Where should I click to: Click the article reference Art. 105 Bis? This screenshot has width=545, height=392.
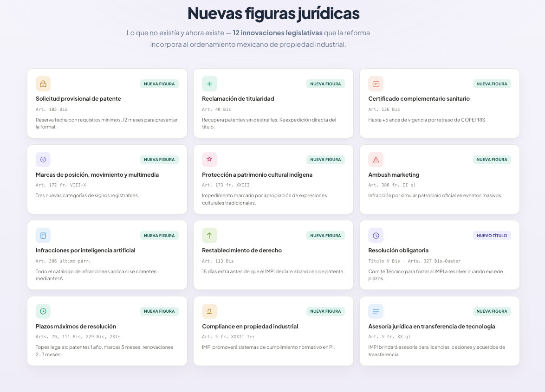(x=52, y=109)
